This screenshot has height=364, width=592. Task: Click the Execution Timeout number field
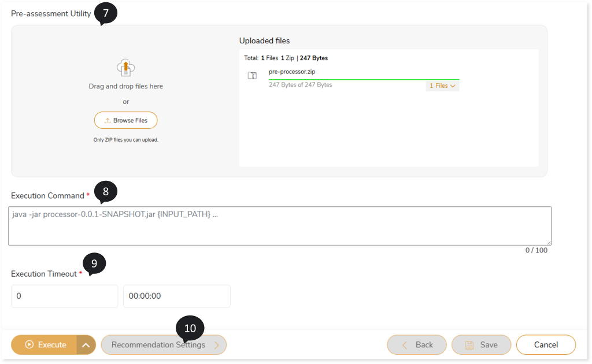point(64,296)
